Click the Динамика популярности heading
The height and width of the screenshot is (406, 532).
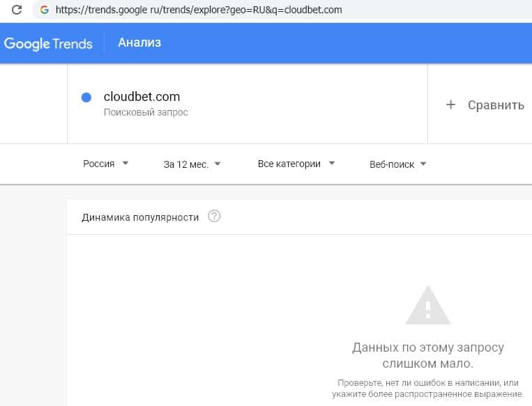point(140,217)
